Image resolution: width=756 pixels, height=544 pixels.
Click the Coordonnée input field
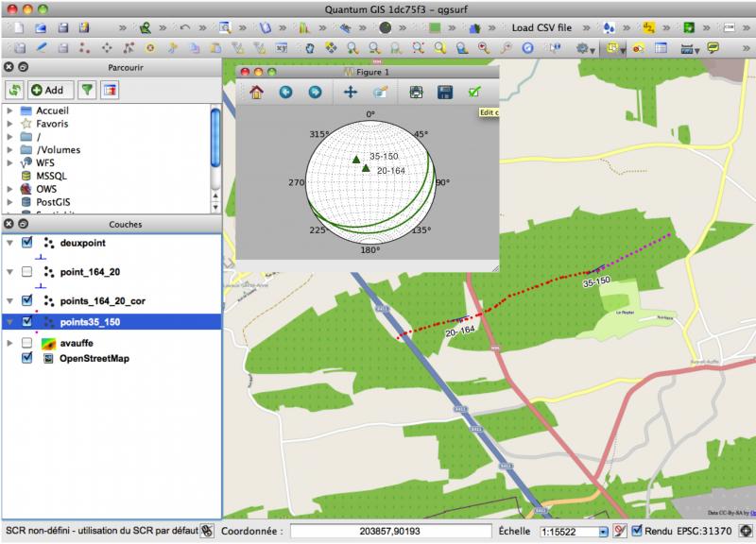(390, 532)
